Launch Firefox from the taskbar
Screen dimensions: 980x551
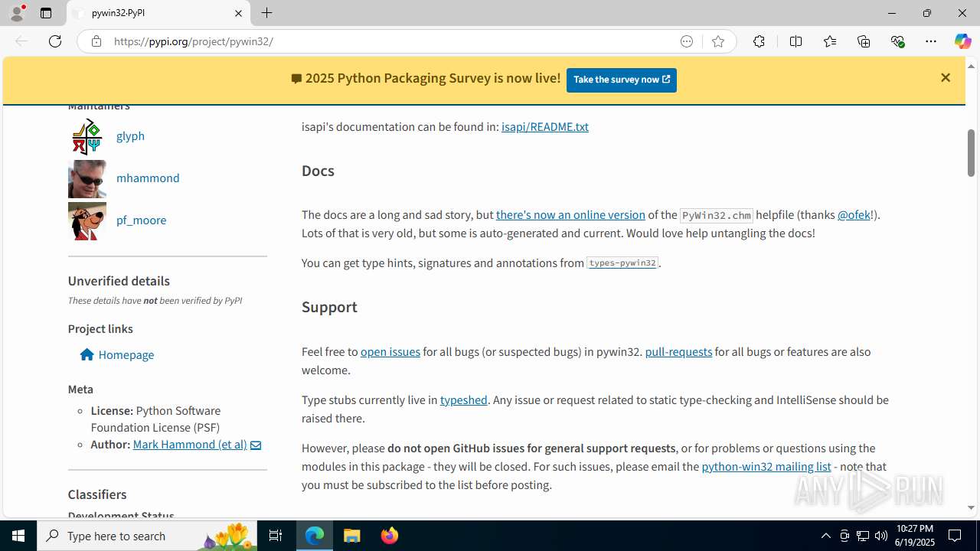point(390,536)
